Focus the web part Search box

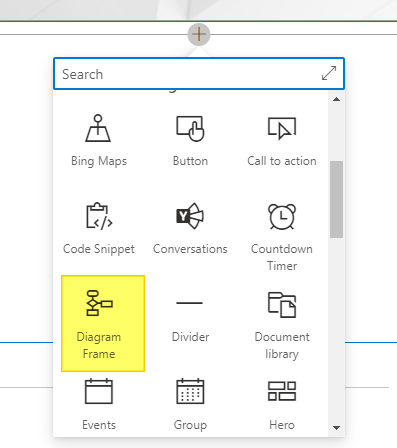pyautogui.click(x=199, y=74)
